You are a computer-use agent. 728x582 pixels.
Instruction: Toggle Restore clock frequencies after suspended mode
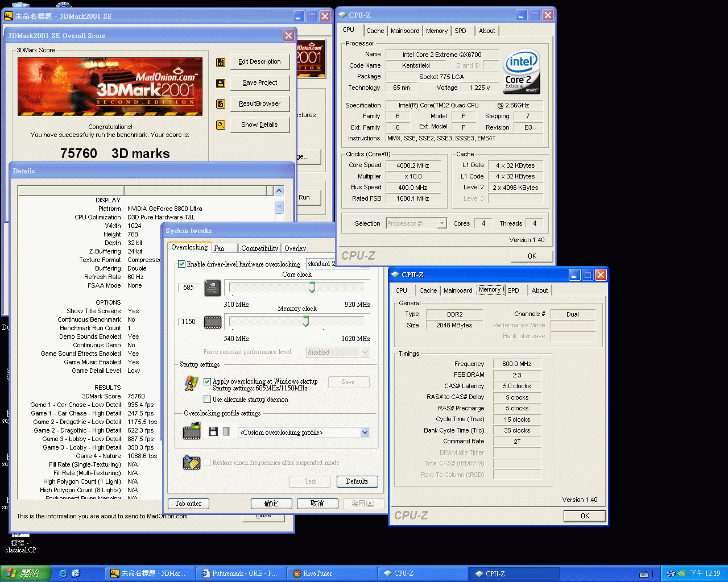coord(207,463)
